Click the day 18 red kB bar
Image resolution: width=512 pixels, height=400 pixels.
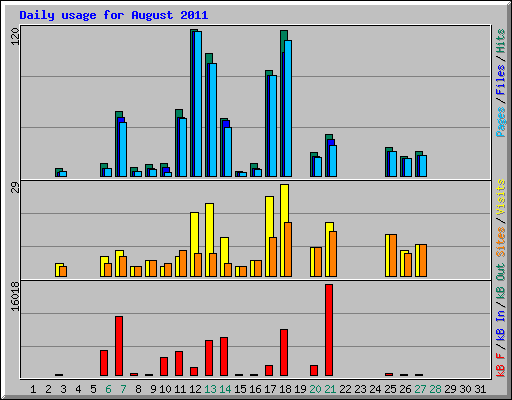(x=284, y=353)
